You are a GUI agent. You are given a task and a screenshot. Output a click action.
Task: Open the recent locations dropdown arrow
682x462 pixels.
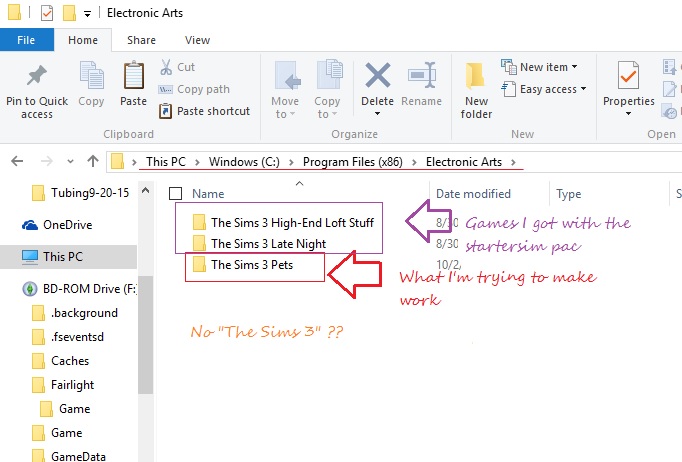click(x=70, y=161)
